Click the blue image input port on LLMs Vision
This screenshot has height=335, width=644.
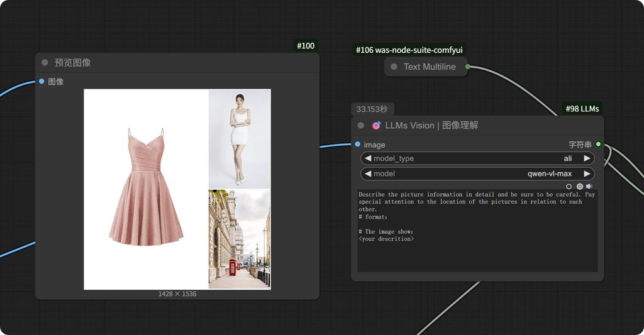click(x=357, y=145)
